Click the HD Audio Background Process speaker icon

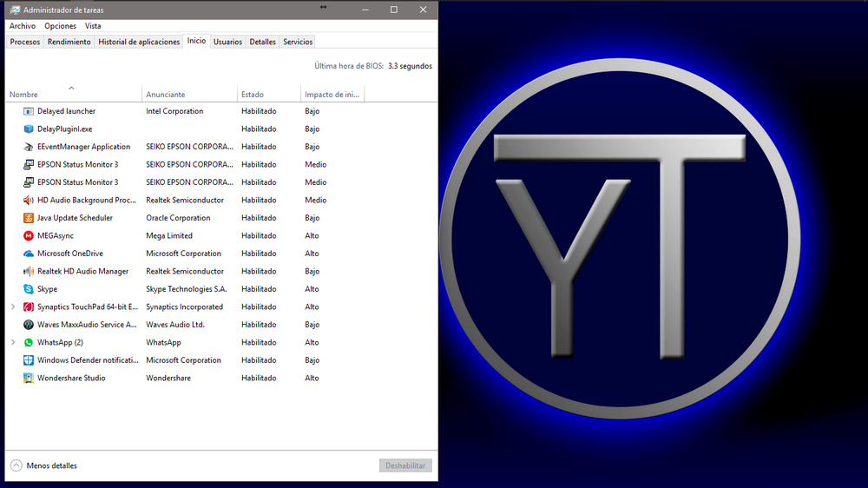point(29,200)
